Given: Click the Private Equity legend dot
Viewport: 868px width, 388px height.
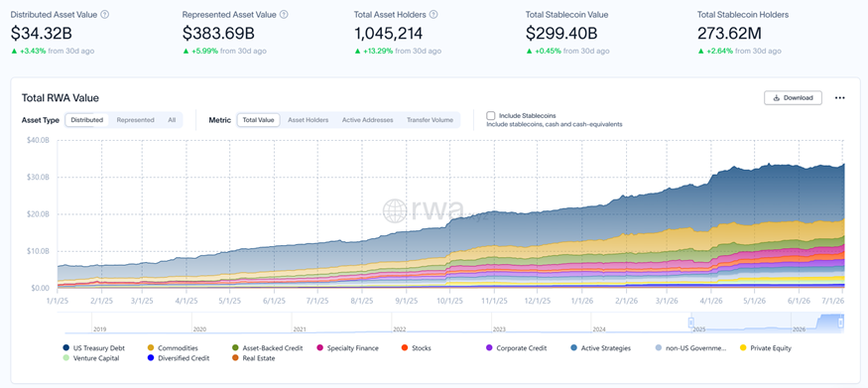Looking at the screenshot, I should (x=743, y=348).
